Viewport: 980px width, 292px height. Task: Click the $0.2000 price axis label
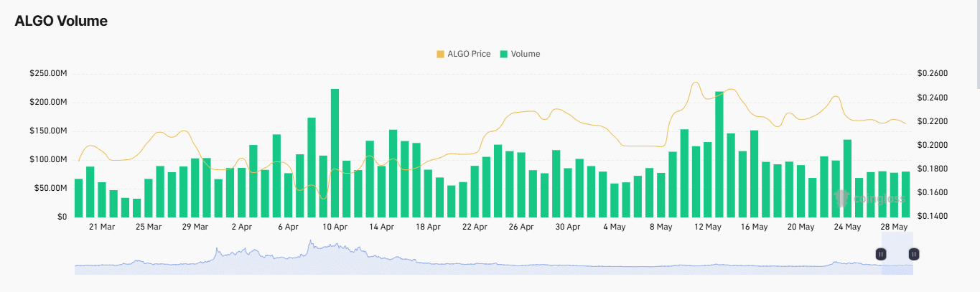pyautogui.click(x=933, y=145)
